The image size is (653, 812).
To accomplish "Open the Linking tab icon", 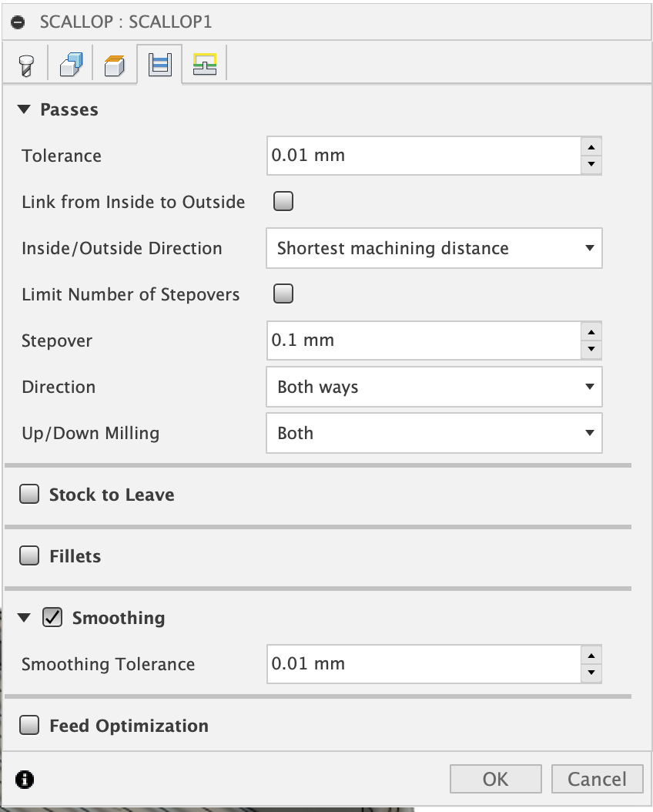I will pos(204,65).
